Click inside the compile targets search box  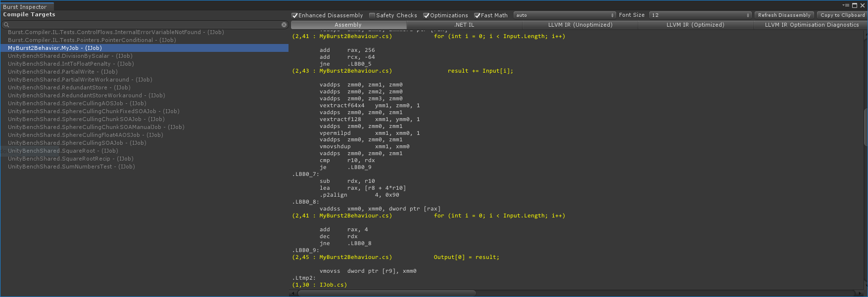pyautogui.click(x=144, y=25)
